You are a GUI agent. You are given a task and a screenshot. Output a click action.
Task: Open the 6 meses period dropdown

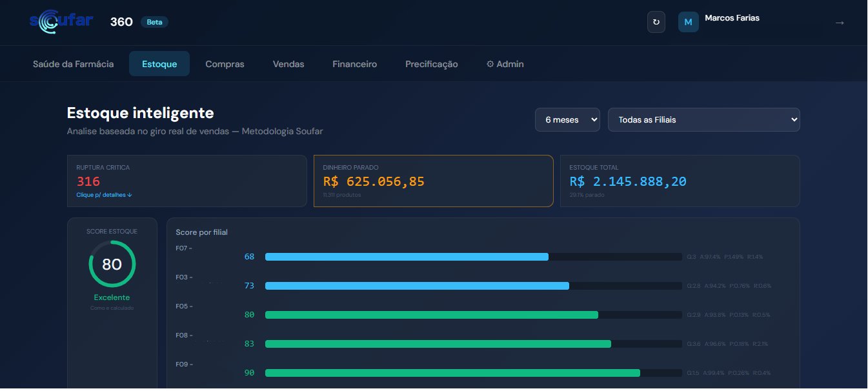(x=568, y=119)
